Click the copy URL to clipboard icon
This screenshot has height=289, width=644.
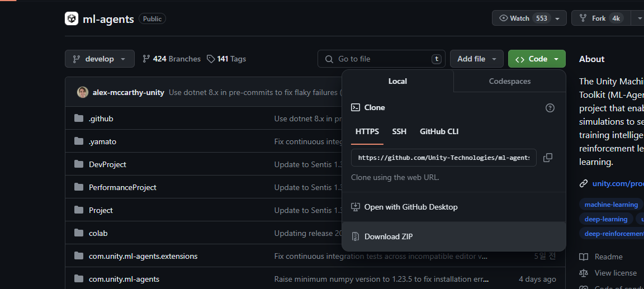click(x=547, y=158)
